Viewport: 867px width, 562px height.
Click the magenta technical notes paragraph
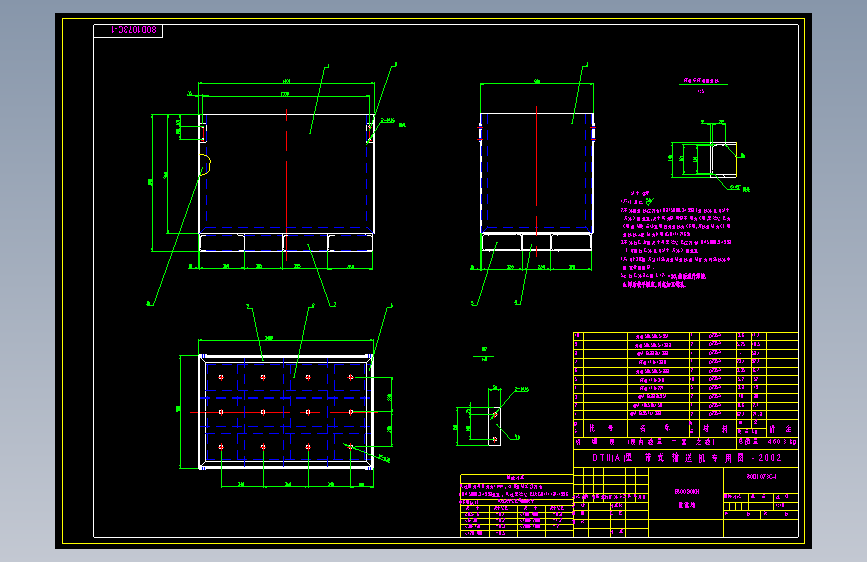(x=676, y=240)
